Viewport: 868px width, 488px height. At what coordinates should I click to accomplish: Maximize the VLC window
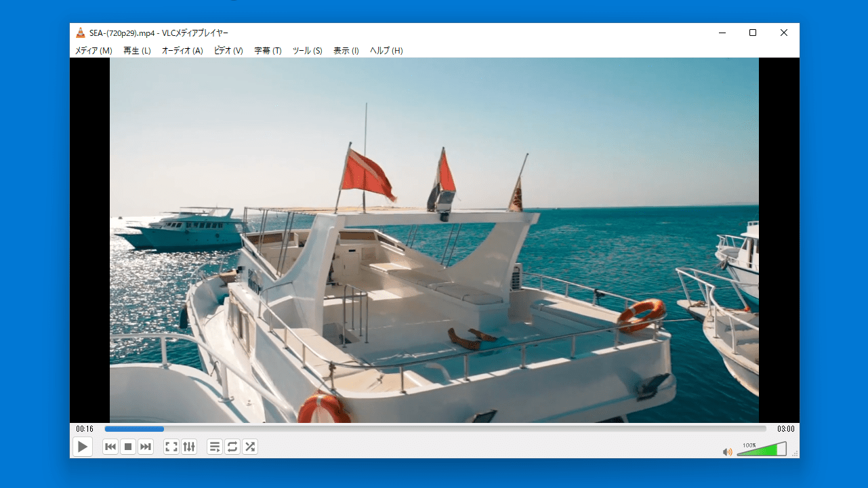tap(753, 33)
